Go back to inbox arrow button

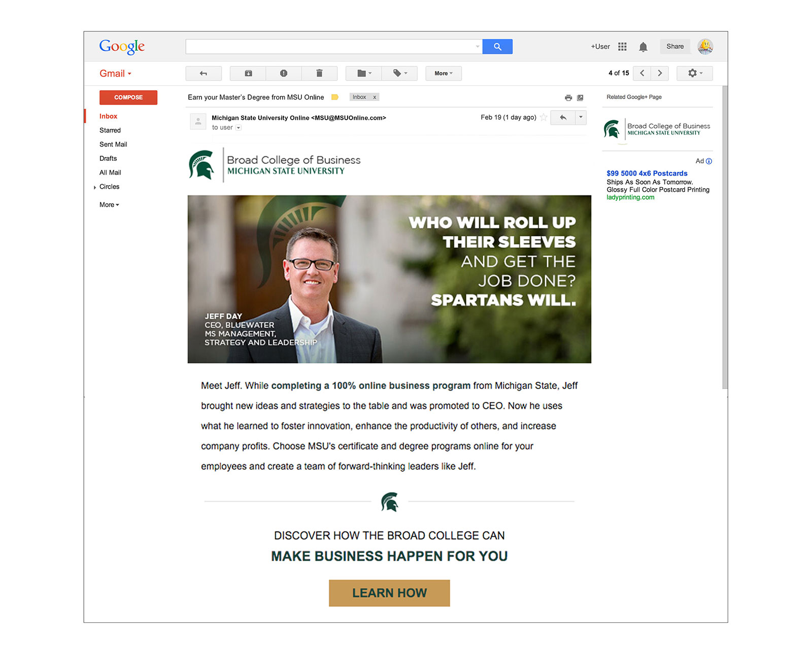click(204, 74)
